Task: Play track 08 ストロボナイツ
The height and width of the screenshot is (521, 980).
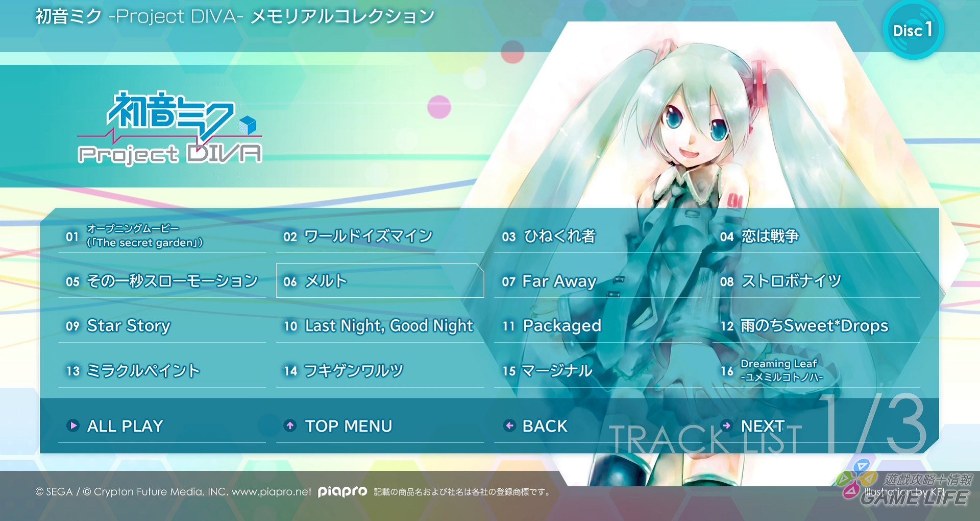Action: pos(816,281)
